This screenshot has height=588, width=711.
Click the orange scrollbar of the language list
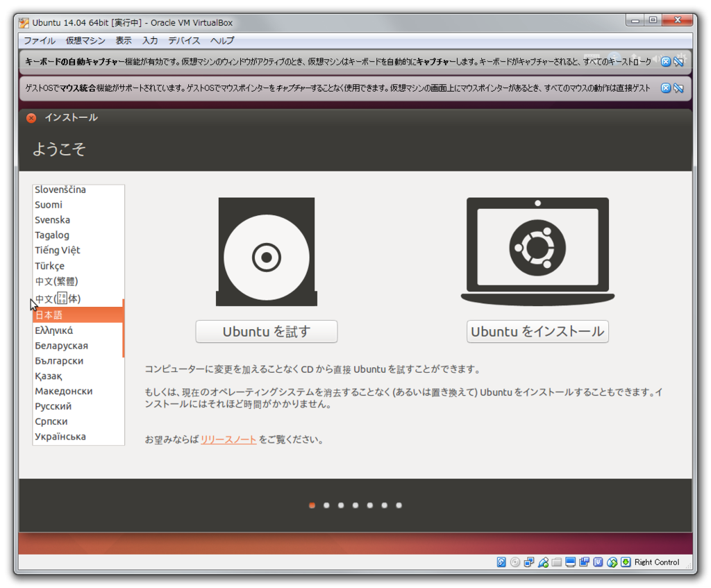pyautogui.click(x=124, y=328)
